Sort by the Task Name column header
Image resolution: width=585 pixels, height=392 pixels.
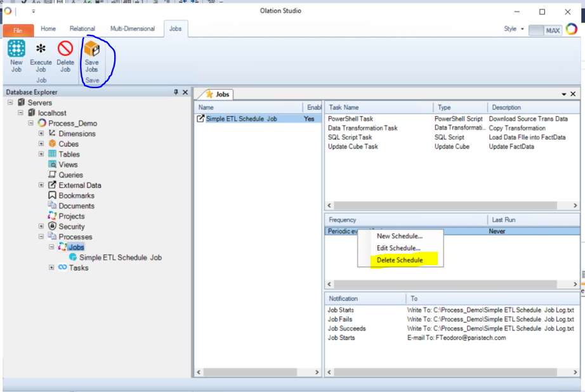click(378, 107)
